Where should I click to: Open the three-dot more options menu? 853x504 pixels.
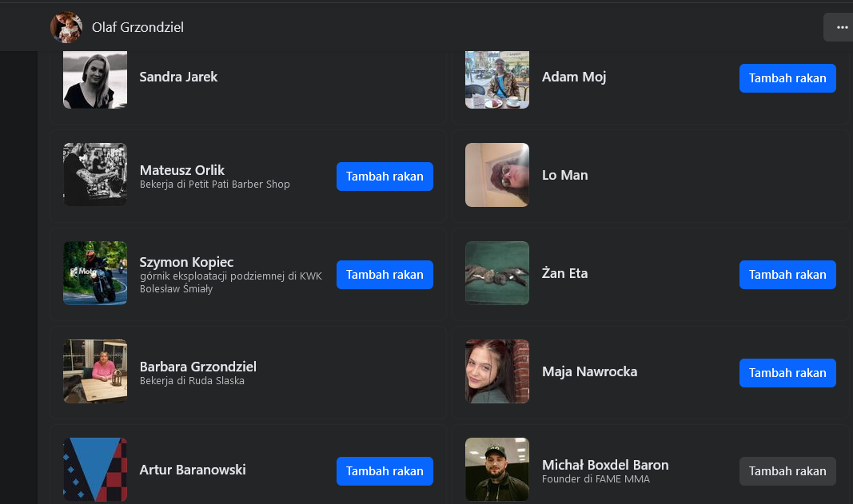(841, 27)
